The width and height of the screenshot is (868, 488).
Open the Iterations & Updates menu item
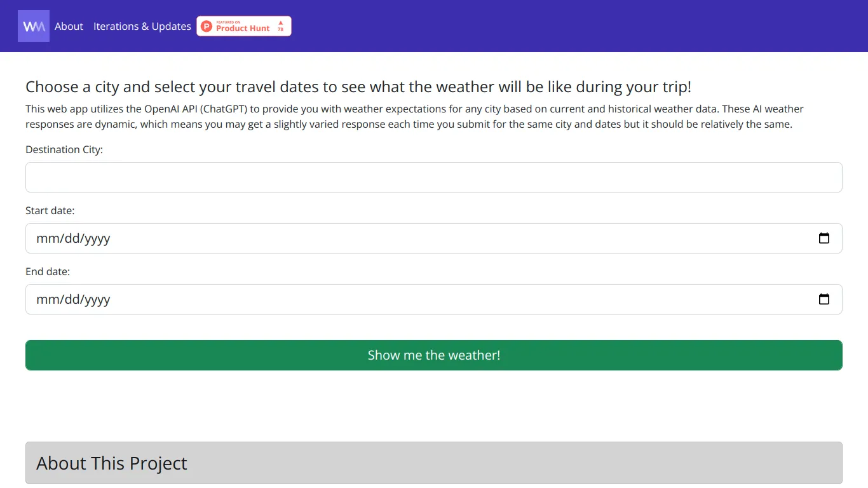[x=142, y=26]
